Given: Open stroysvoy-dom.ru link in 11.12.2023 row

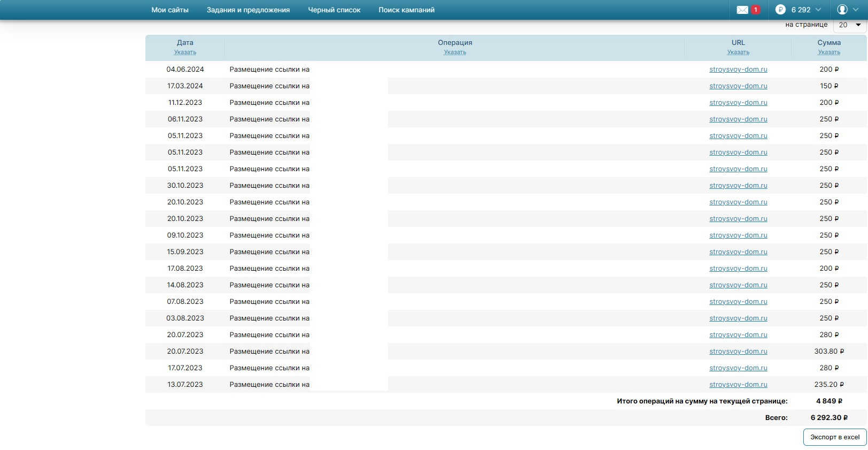Looking at the screenshot, I should point(738,103).
